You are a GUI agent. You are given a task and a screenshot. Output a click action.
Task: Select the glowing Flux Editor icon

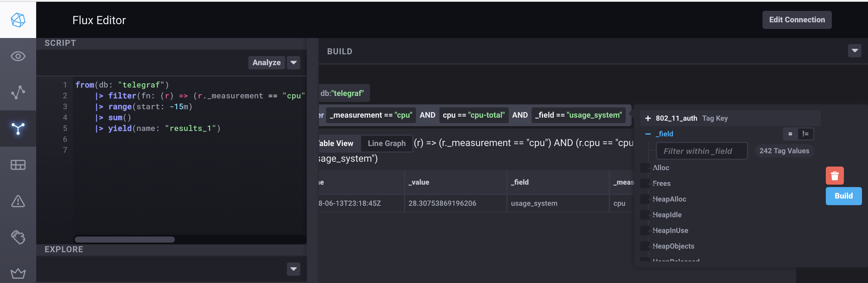[18, 129]
